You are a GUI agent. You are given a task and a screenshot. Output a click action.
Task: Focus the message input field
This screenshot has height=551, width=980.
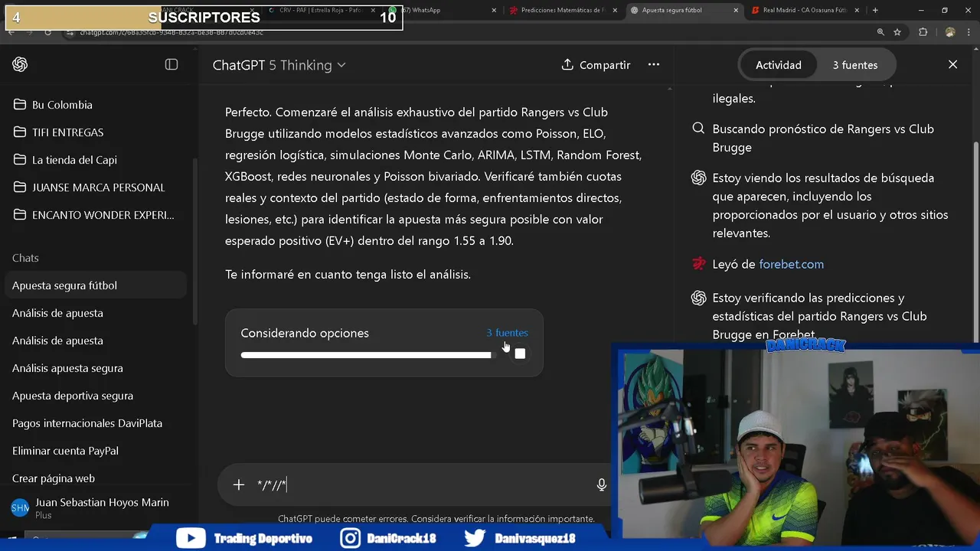pyautogui.click(x=425, y=485)
